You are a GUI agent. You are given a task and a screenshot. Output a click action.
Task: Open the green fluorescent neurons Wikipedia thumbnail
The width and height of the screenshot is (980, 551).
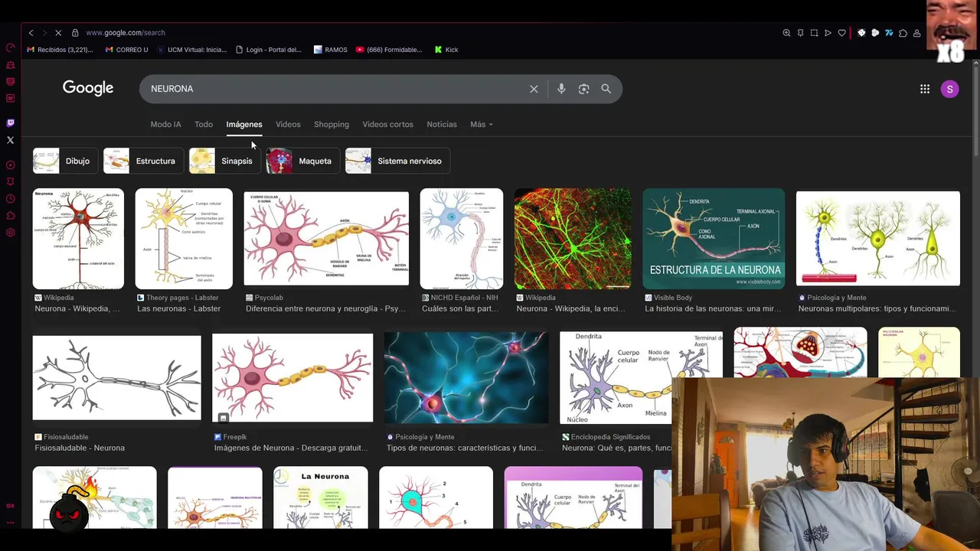point(573,239)
